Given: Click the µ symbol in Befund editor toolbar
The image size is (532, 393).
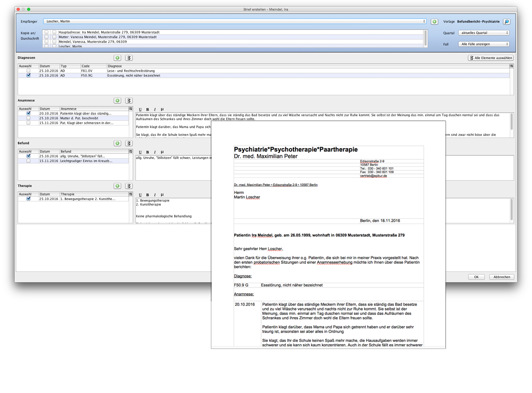Looking at the screenshot, I should [162, 152].
